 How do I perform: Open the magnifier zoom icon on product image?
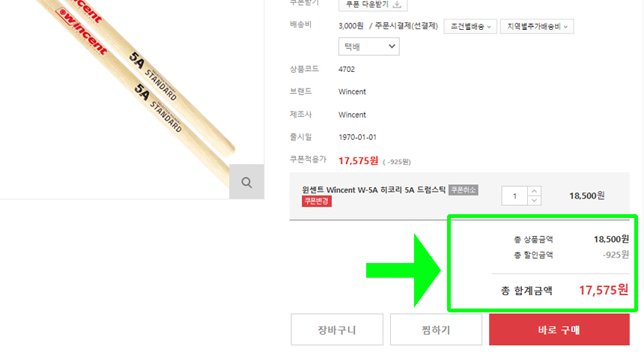246,182
